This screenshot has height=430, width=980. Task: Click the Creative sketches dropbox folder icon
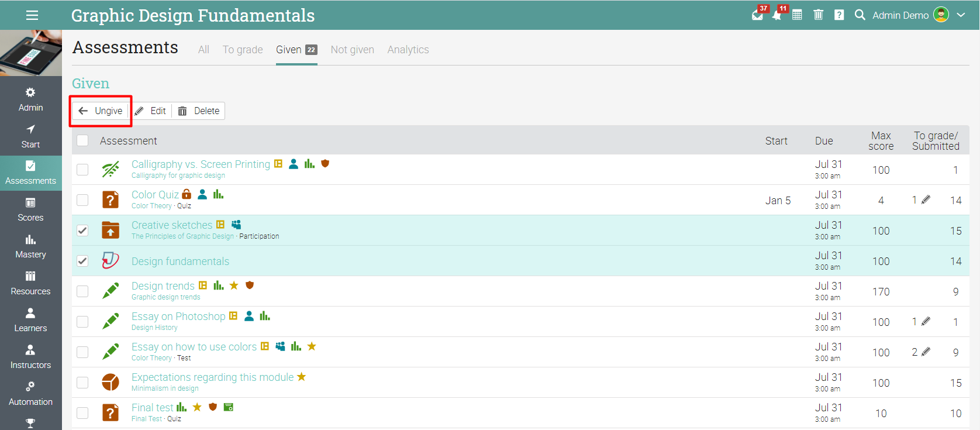tap(111, 231)
